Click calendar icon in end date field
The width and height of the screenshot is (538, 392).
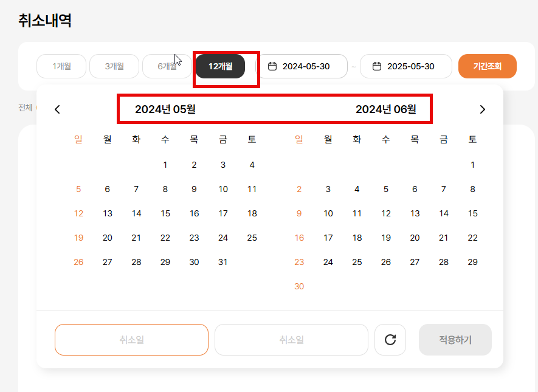click(x=377, y=66)
